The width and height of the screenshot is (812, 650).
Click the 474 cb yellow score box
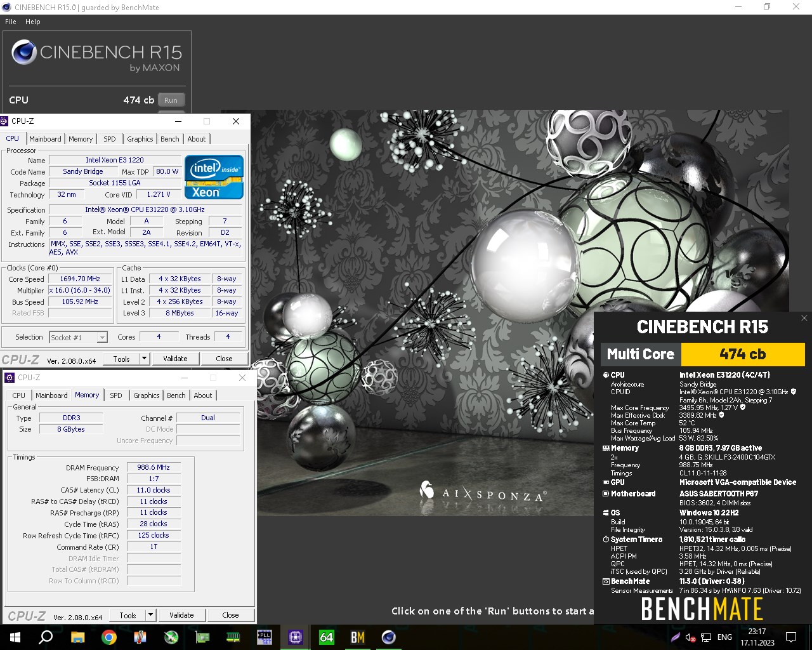pos(743,354)
